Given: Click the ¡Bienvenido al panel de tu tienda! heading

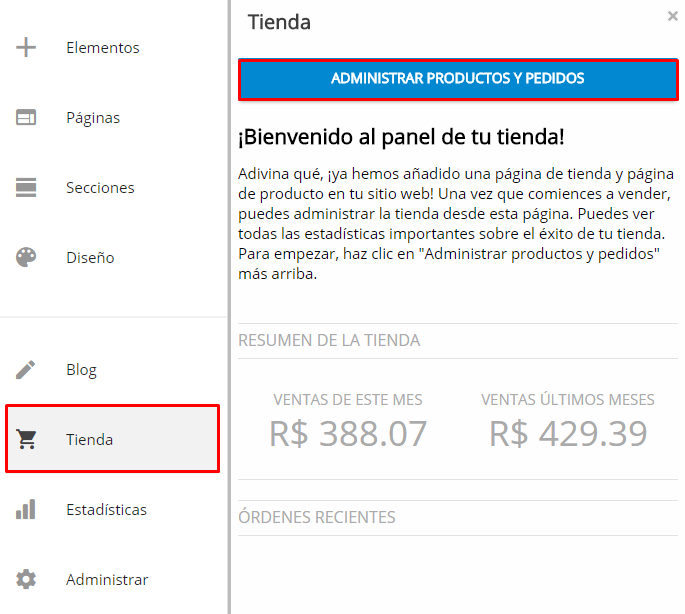Looking at the screenshot, I should click(401, 137).
